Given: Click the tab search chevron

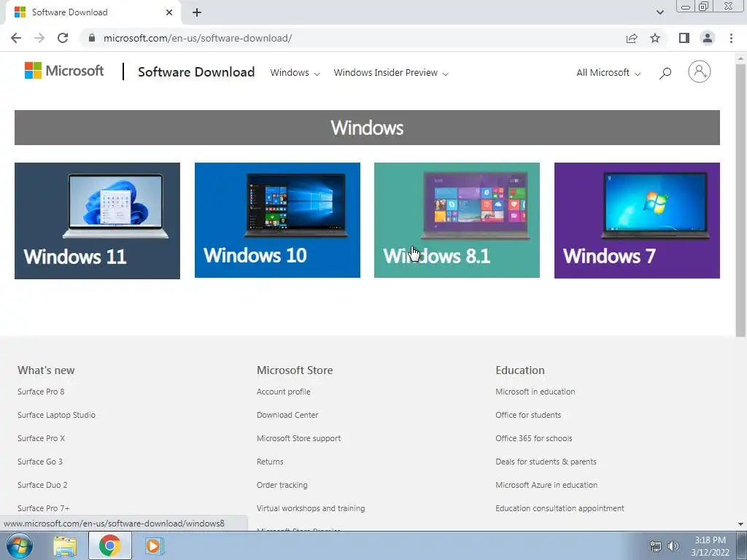Looking at the screenshot, I should coord(659,12).
